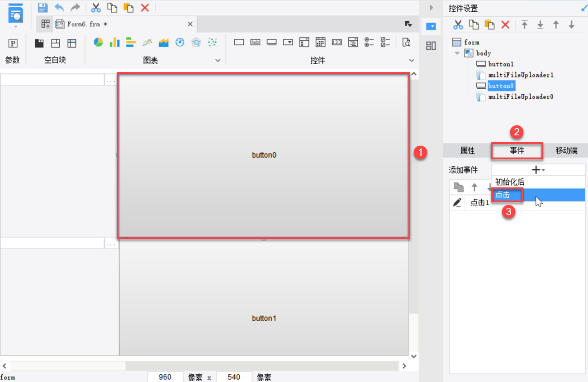The width and height of the screenshot is (588, 382).
Task: Insert the radio button group widget
Action: coord(369,43)
